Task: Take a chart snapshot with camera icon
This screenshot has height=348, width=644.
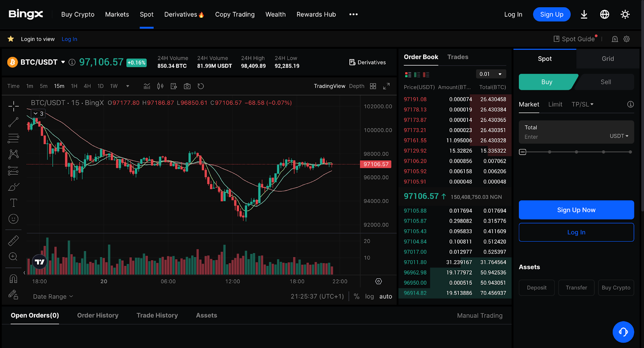Action: pos(187,86)
